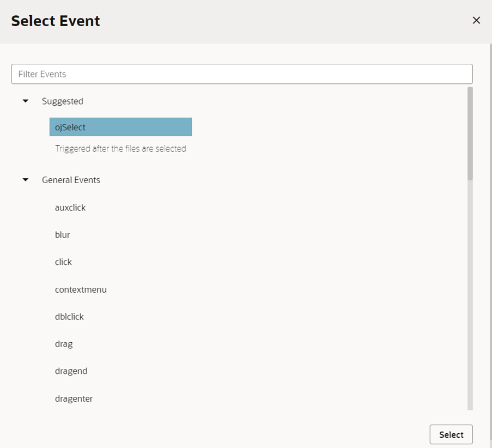The image size is (492, 448).
Task: Click the event list scrollbar thumb
Action: [470, 134]
